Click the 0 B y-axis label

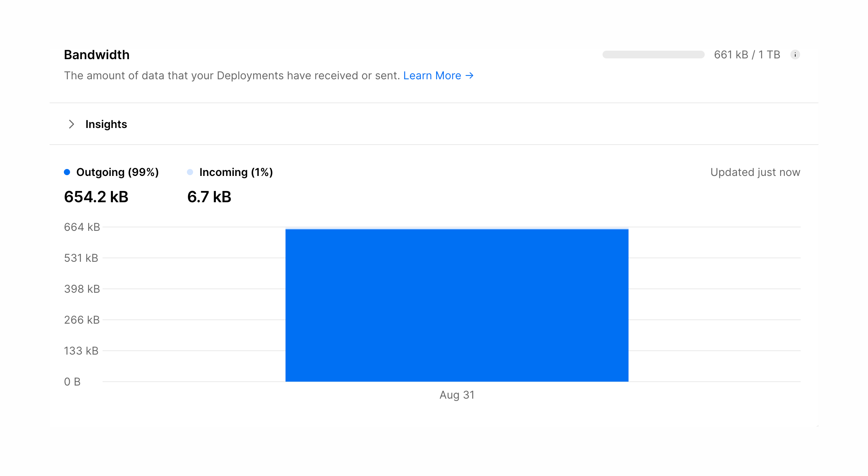coord(72,382)
